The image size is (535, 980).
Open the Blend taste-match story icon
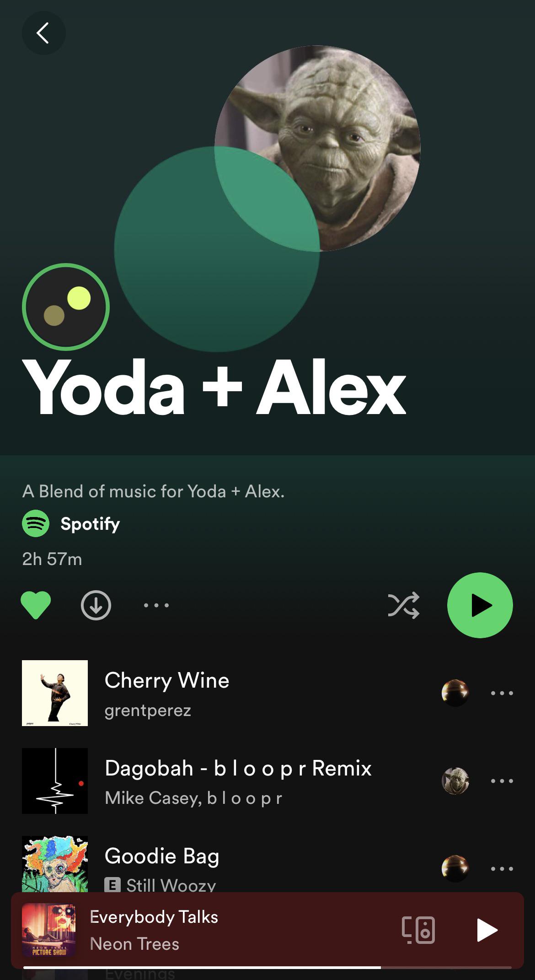(66, 307)
